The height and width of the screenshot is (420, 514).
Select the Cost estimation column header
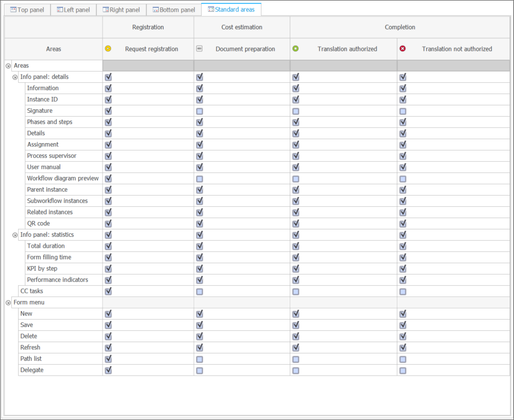242,27
